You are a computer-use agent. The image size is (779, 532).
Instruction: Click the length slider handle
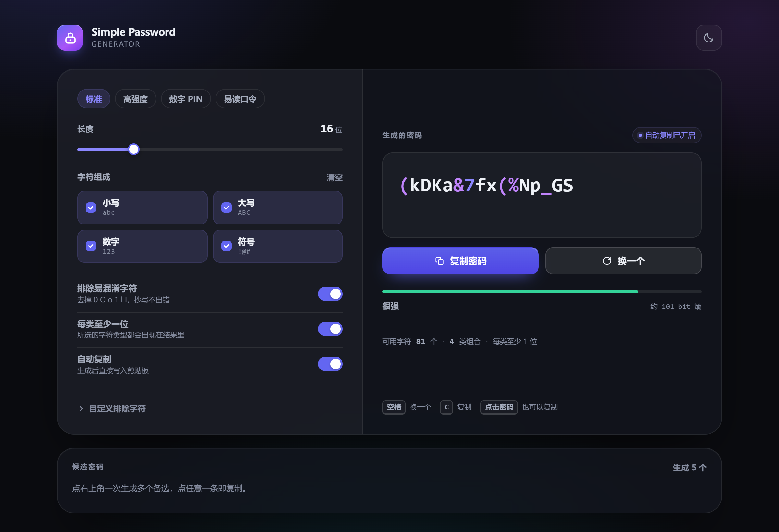[134, 150]
